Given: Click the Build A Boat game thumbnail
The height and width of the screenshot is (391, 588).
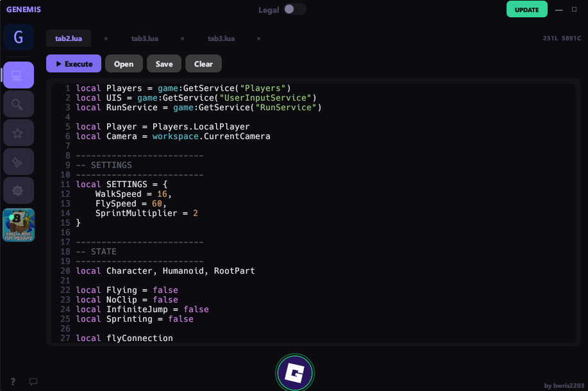Looking at the screenshot, I should coord(19,225).
